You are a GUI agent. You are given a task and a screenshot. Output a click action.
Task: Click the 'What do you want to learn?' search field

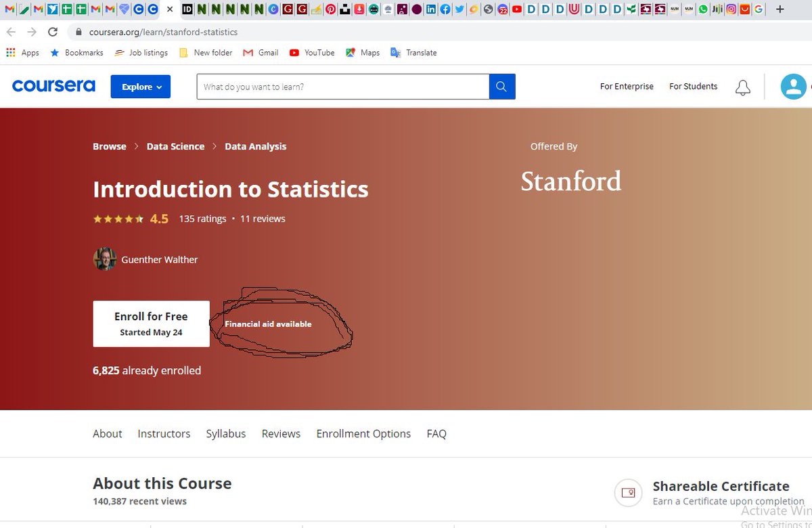coord(342,87)
